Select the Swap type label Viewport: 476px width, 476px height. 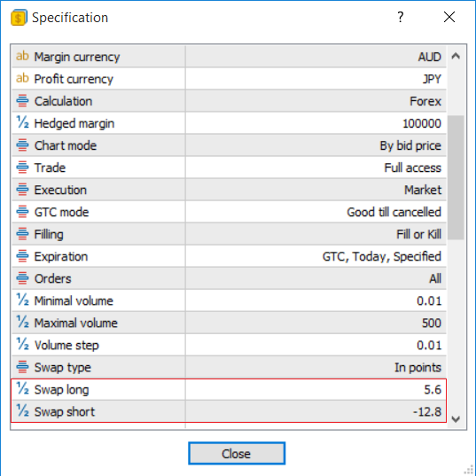(63, 368)
